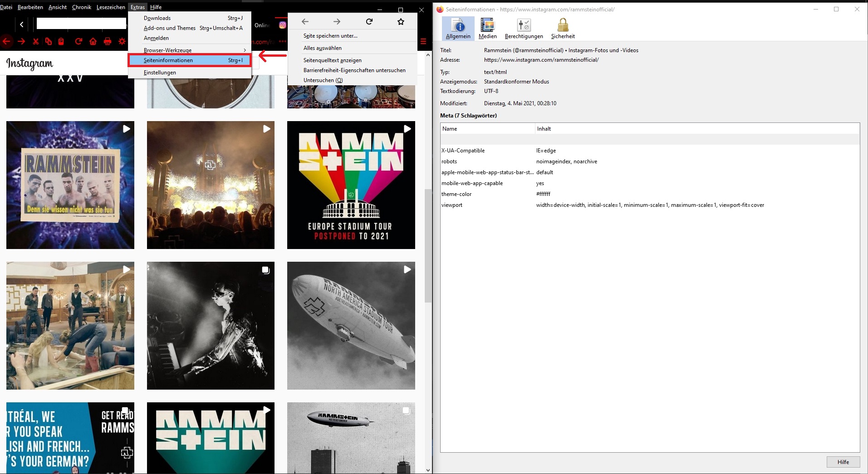Click the red clipboard paste icon
Image resolution: width=868 pixels, height=474 pixels.
click(61, 41)
